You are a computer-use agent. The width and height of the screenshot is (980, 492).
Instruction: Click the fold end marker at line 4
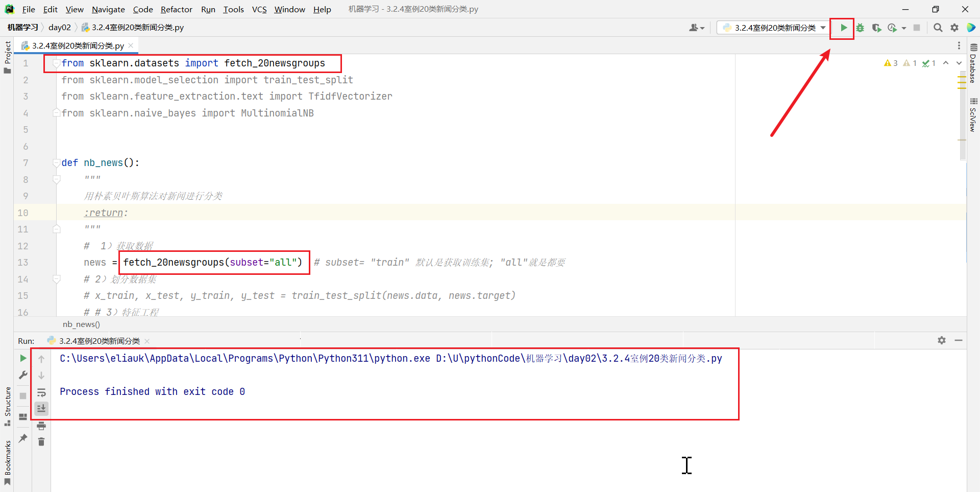click(56, 113)
